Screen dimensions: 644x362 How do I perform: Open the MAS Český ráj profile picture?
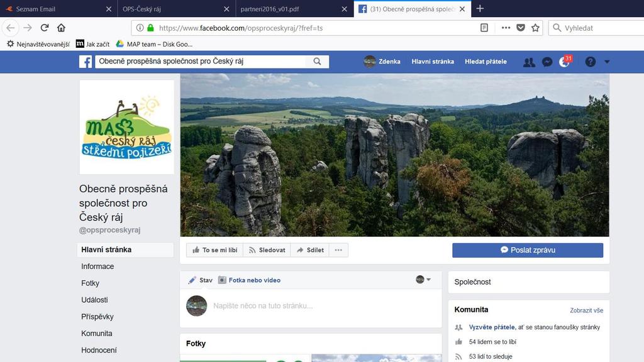[126, 127]
